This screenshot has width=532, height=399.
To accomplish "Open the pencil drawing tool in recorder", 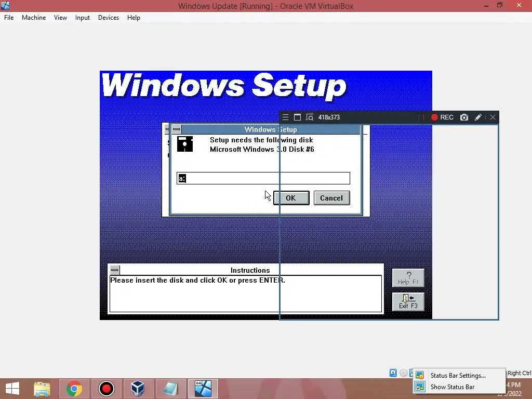I will 478,117.
